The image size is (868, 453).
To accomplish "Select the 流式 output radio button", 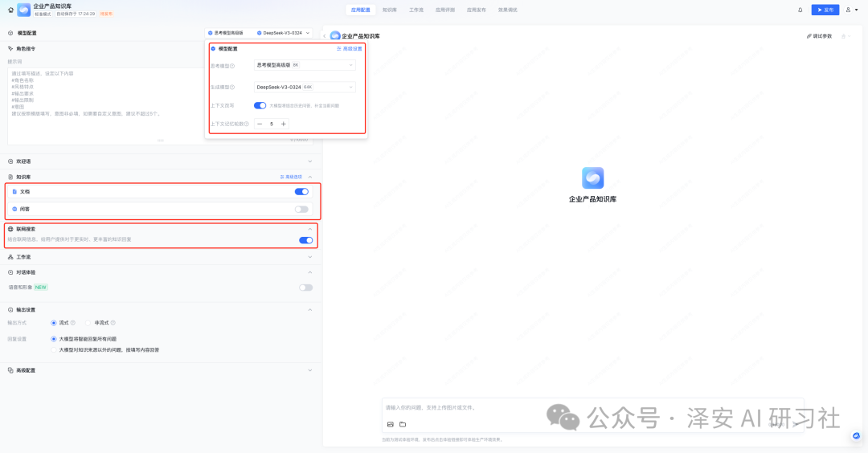I will pyautogui.click(x=54, y=322).
